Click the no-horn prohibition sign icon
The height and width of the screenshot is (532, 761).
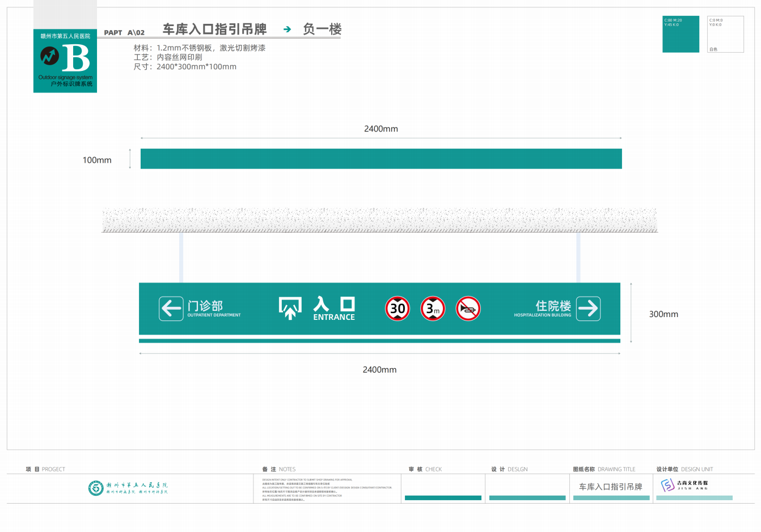468,309
